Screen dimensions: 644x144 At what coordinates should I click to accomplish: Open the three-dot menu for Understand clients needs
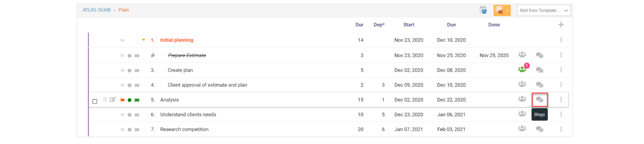pos(561,114)
